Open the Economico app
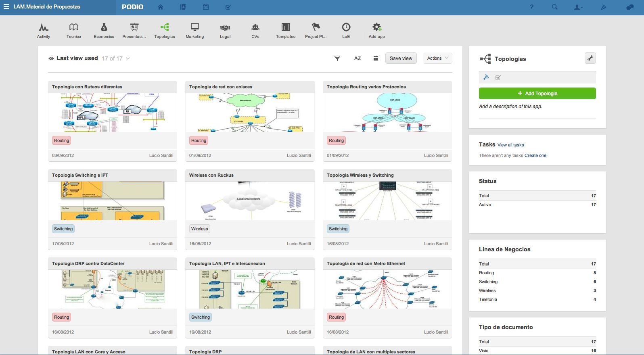 104,31
